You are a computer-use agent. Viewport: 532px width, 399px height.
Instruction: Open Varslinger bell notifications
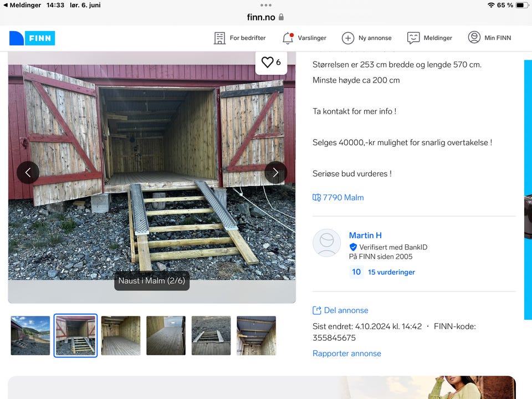(x=288, y=38)
